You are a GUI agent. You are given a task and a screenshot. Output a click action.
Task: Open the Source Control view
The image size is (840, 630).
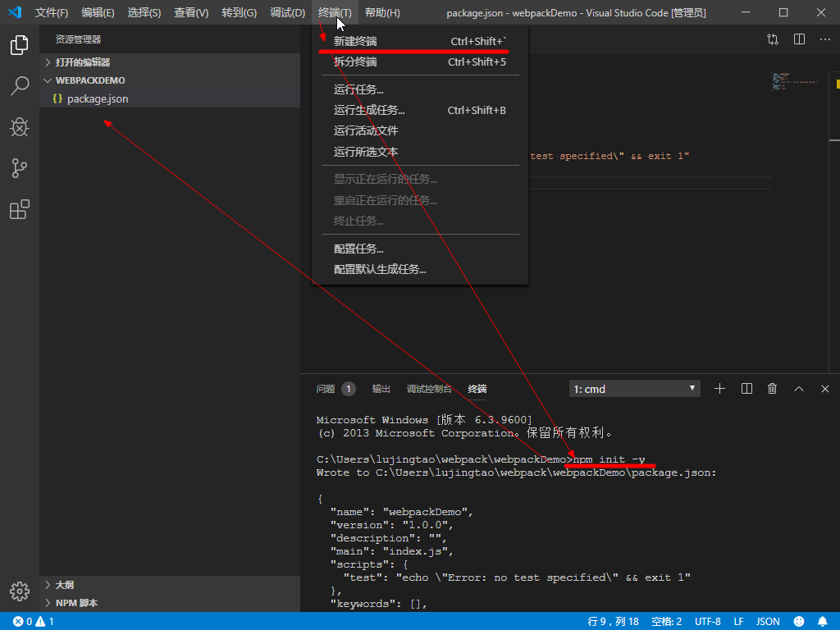pyautogui.click(x=20, y=168)
